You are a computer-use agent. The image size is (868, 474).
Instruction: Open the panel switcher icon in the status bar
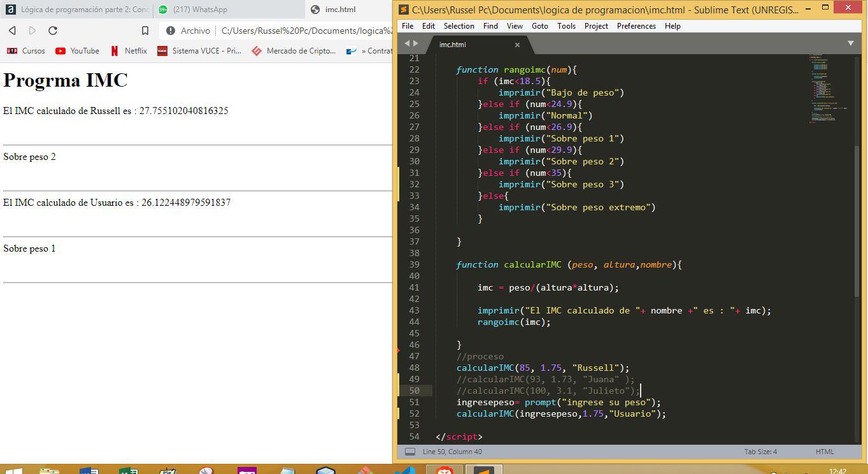(410, 452)
